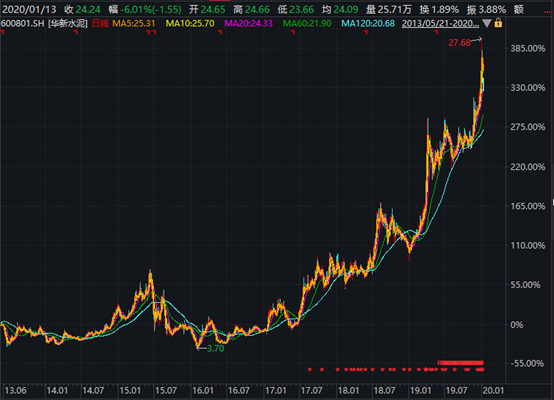Click the MA5:25.31 indicator label
Screen dimensions: 554x400
pyautogui.click(x=134, y=24)
